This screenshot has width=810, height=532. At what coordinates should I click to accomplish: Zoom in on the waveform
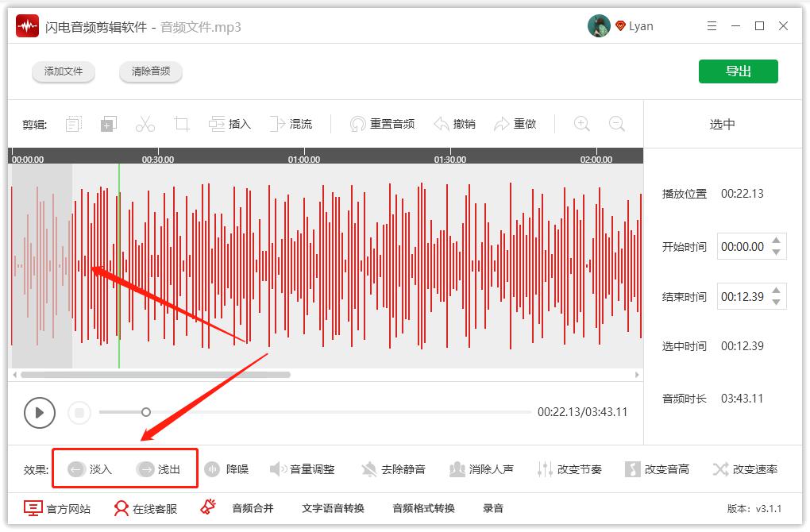click(581, 124)
